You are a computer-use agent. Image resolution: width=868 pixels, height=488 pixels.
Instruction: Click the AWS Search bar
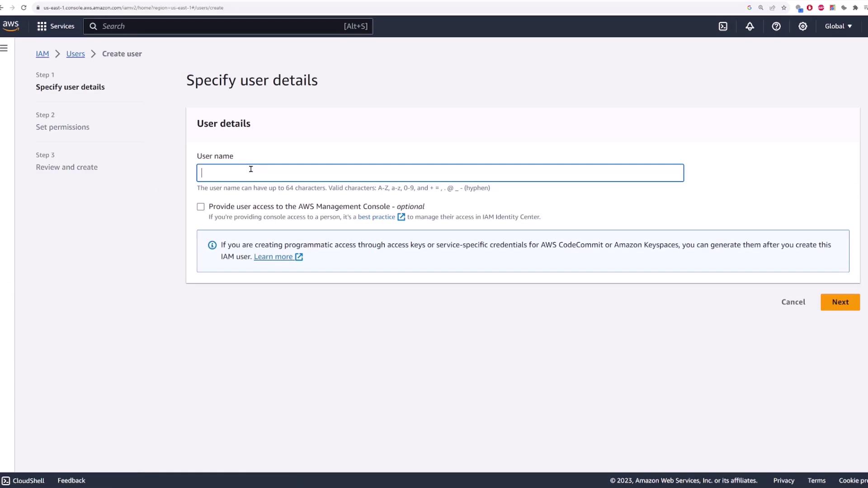coord(228,26)
